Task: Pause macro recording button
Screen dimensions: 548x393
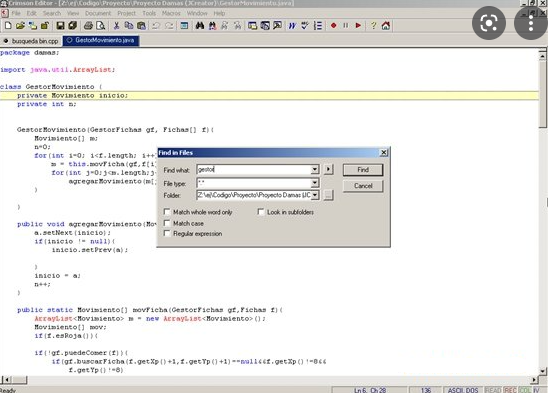Action: click(346, 26)
